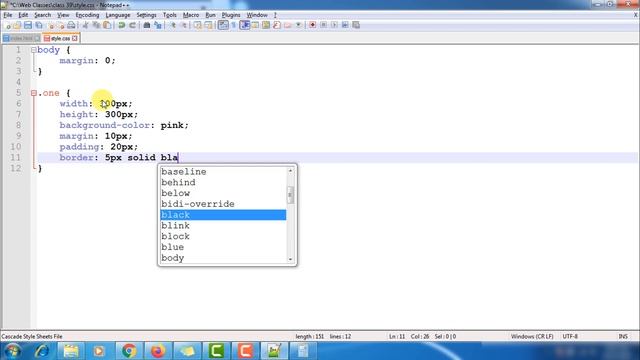Collapse the .one rule fold marker

click(33, 93)
